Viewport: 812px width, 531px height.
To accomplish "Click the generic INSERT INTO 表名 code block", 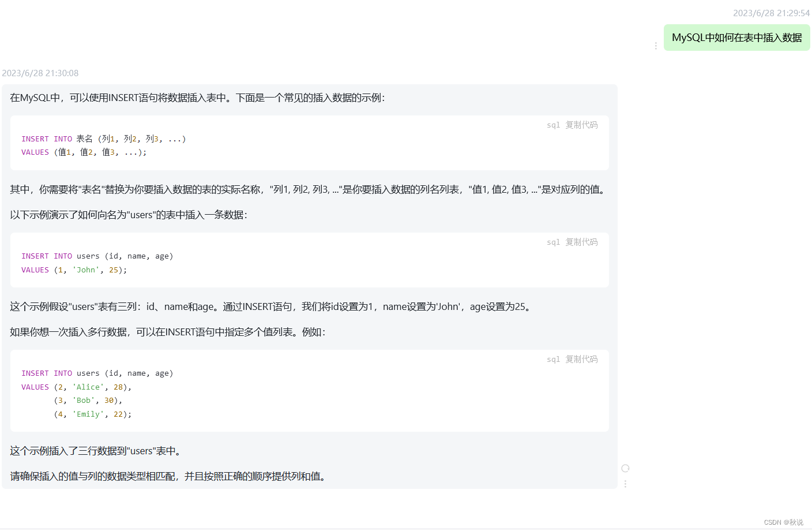I will (x=104, y=145).
